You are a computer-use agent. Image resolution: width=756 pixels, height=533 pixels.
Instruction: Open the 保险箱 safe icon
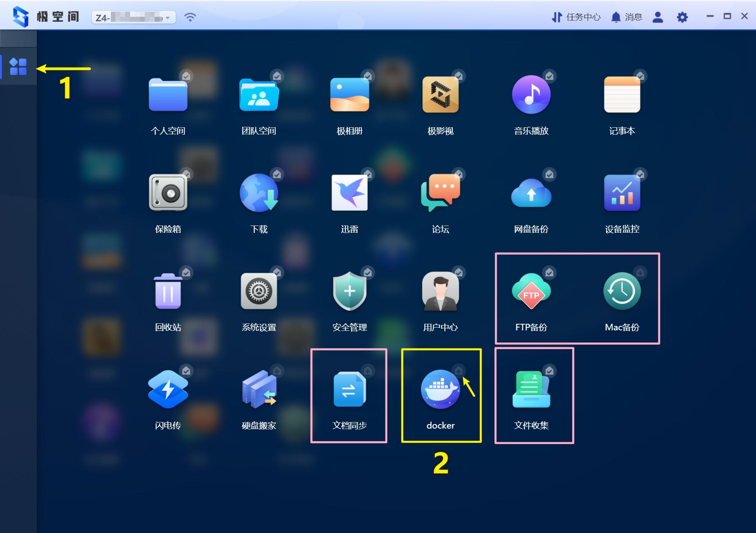(x=168, y=193)
